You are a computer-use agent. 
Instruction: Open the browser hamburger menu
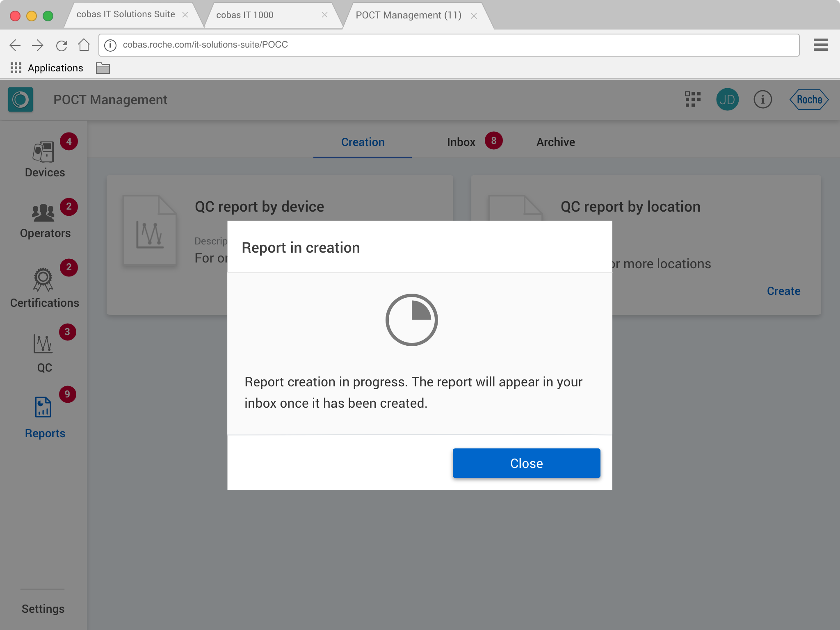point(820,45)
